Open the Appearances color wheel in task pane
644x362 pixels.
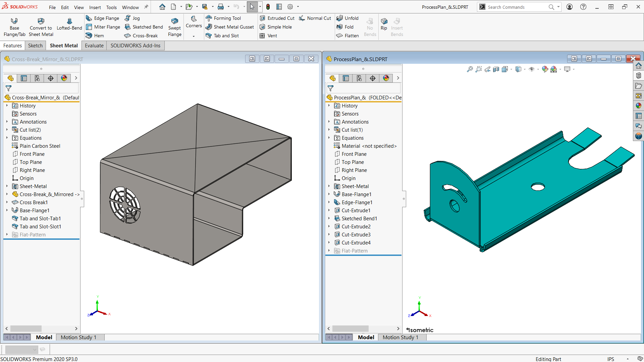pos(639,106)
